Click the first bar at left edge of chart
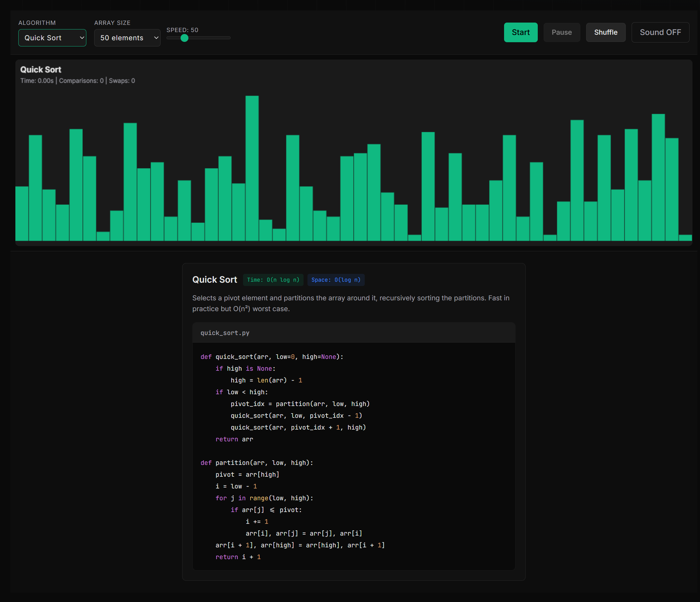The width and height of the screenshot is (700, 602). (x=22, y=214)
